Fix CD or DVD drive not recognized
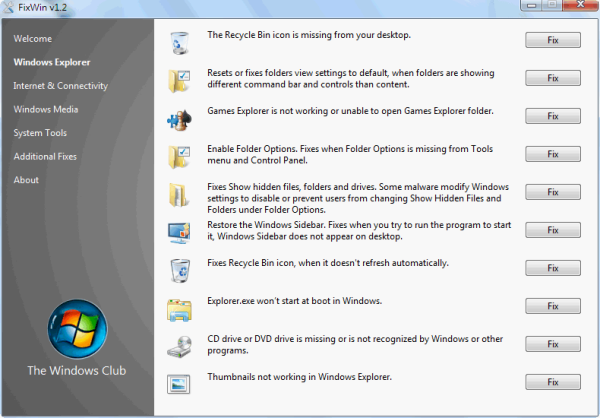This screenshot has height=418, width=600. (553, 344)
